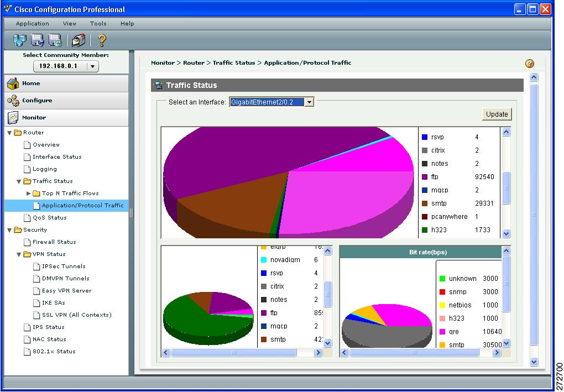Open 802.1x Status in the tree
The width and height of the screenshot is (564, 392).
coord(54,351)
